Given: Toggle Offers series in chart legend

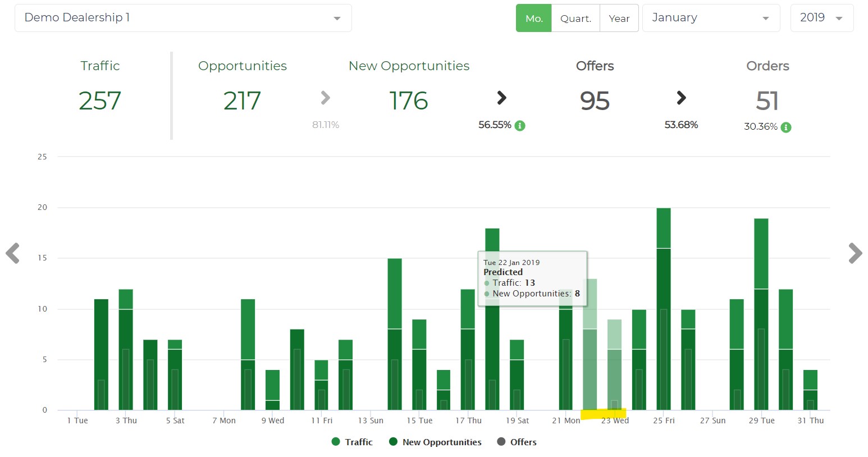Looking at the screenshot, I should [517, 442].
